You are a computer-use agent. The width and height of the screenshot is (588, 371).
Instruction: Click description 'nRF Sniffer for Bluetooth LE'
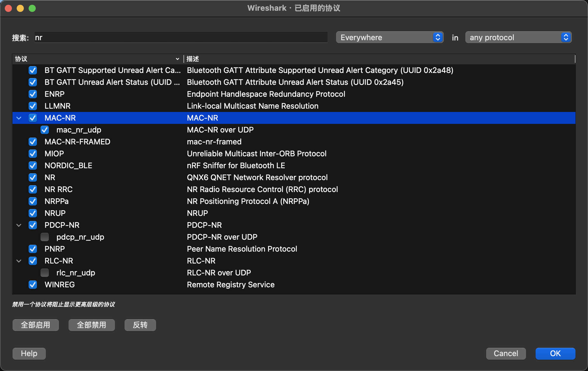pyautogui.click(x=236, y=166)
